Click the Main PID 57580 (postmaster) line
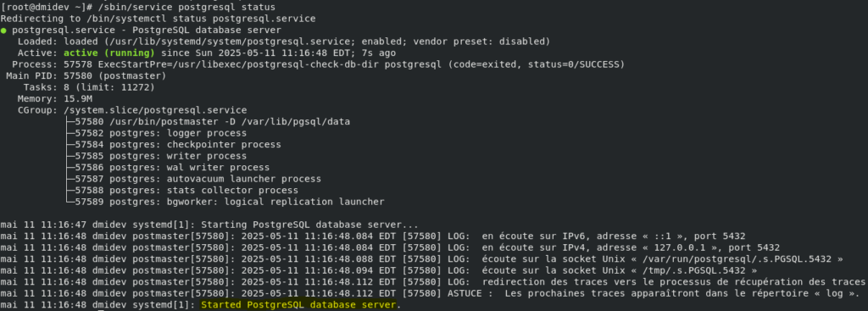The width and height of the screenshot is (868, 311). (x=86, y=75)
